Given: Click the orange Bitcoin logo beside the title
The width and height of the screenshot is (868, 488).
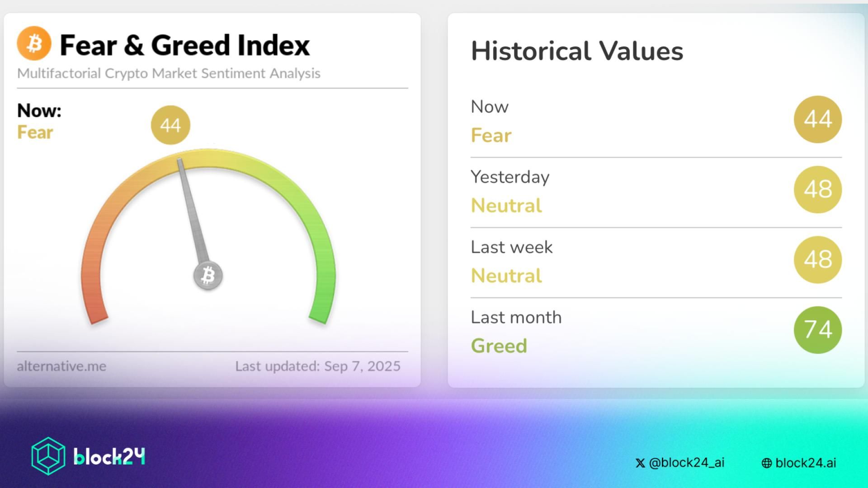Looking at the screenshot, I should point(34,44).
